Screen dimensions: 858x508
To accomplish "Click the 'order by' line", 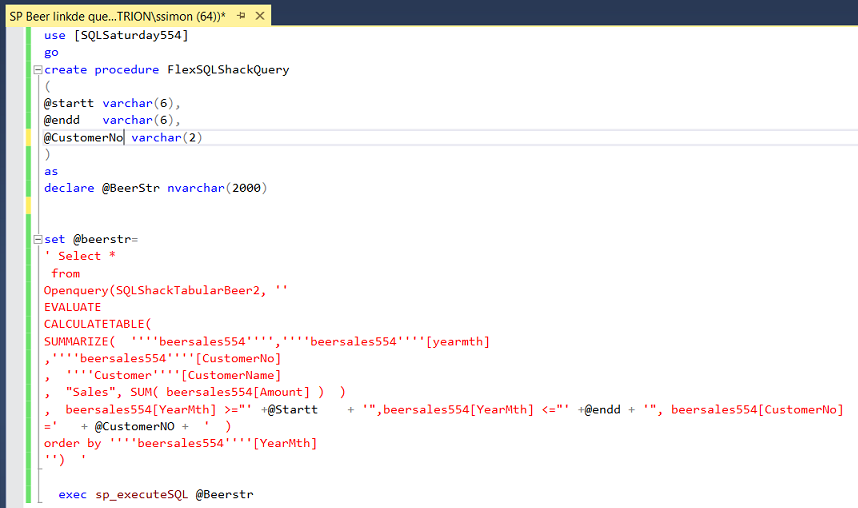I will coord(181,443).
